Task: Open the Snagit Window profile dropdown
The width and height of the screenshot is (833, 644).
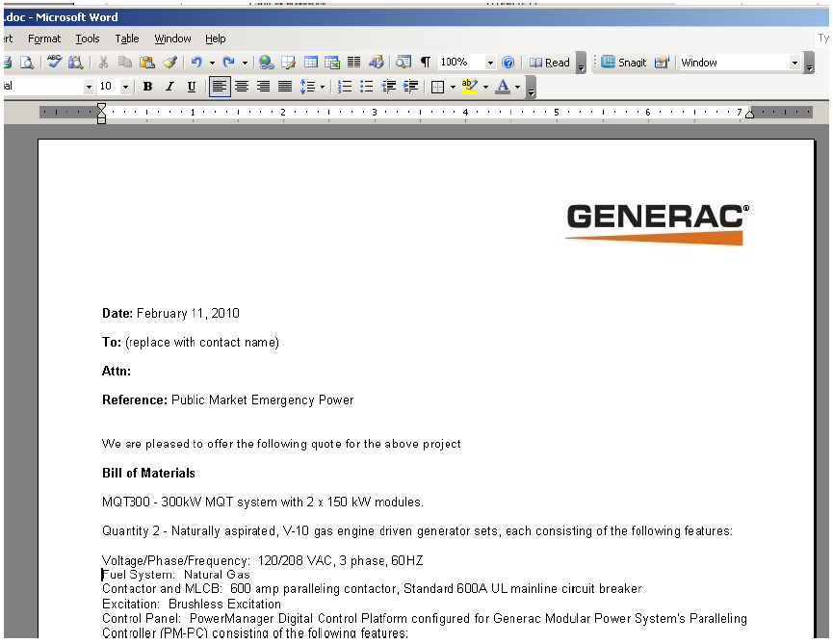Action: tap(794, 63)
